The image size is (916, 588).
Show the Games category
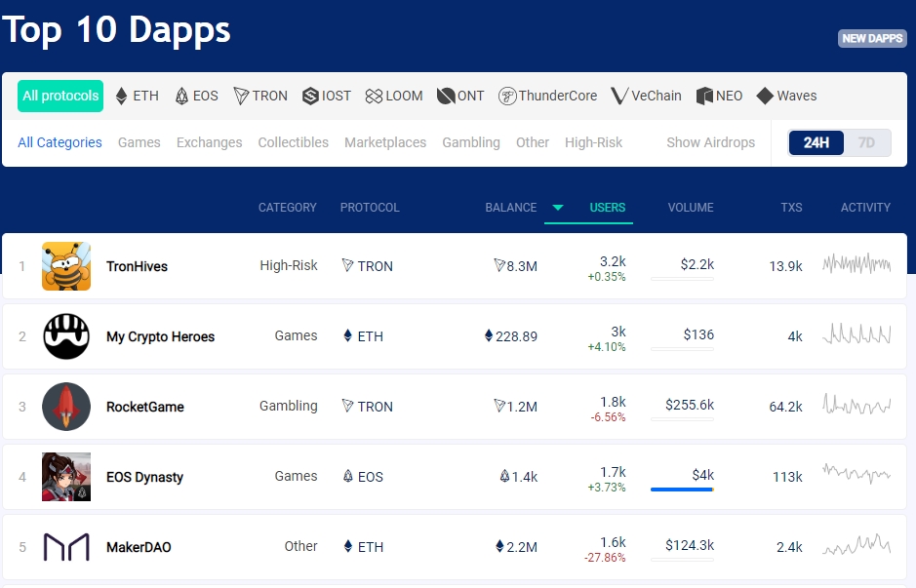click(139, 142)
